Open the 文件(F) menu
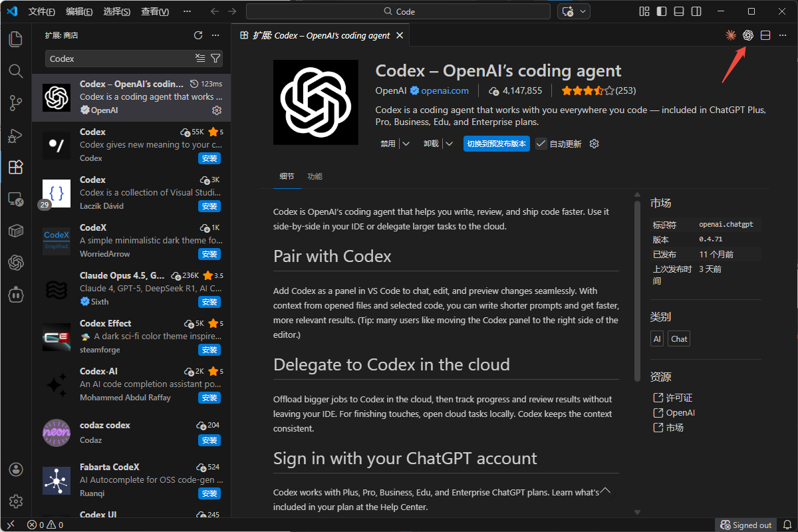Viewport: 798px width, 532px height. coord(41,11)
